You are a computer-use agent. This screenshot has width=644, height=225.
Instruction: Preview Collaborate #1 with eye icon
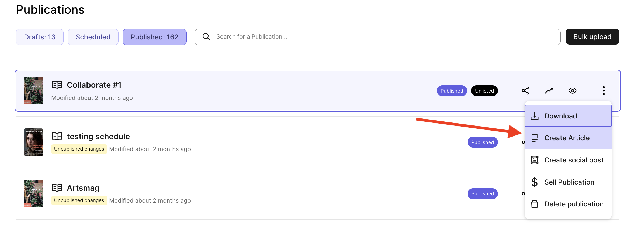(x=572, y=91)
